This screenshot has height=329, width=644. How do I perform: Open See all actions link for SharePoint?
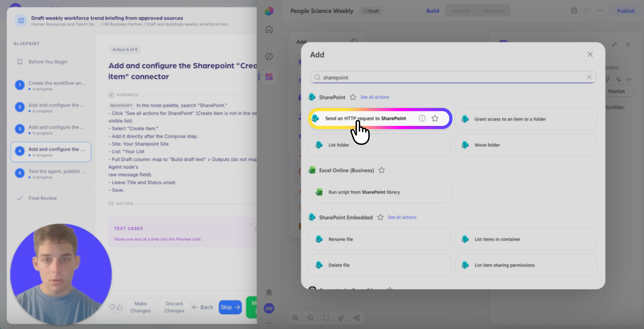(375, 97)
